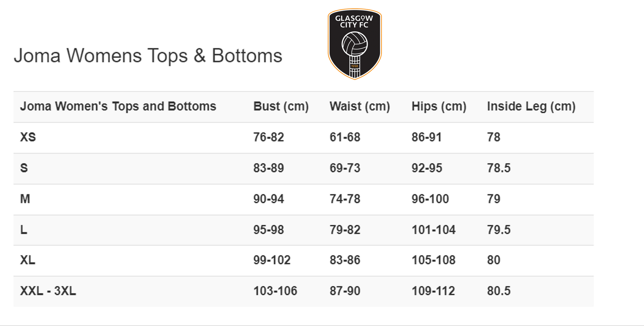Click the 99-102 bust value for XL
The image size is (644, 326).
click(272, 260)
